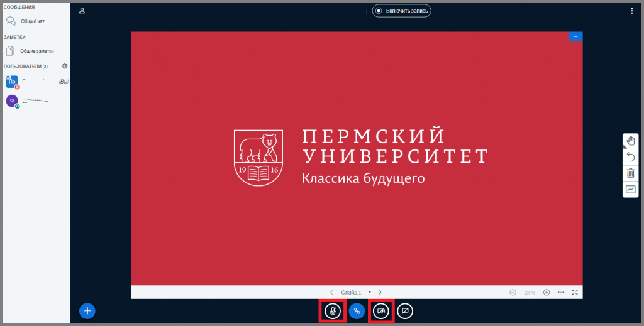Open Общие заметки shared notes

click(x=36, y=51)
